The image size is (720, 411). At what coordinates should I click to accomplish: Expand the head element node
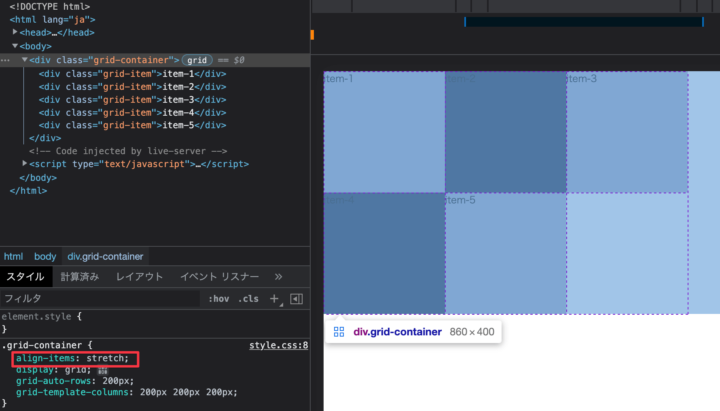click(15, 32)
